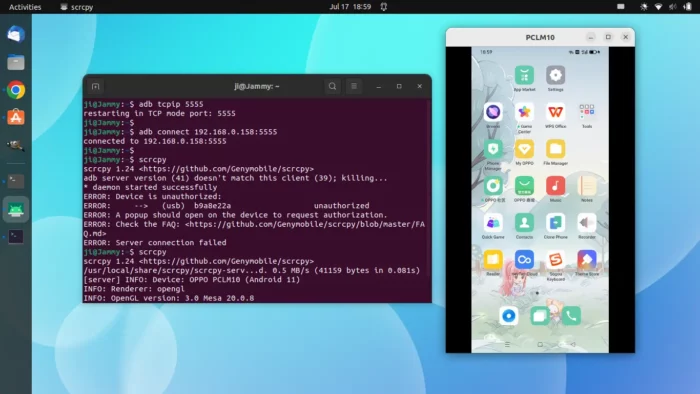700x394 pixels.
Task: Open Ubuntu Software from the dock
Action: pos(16,118)
